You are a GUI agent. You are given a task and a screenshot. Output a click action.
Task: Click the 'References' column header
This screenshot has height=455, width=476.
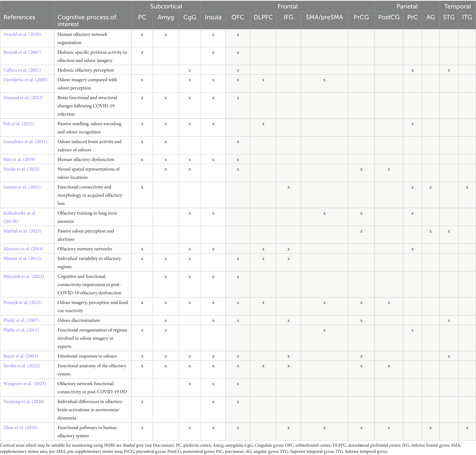pyautogui.click(x=19, y=17)
